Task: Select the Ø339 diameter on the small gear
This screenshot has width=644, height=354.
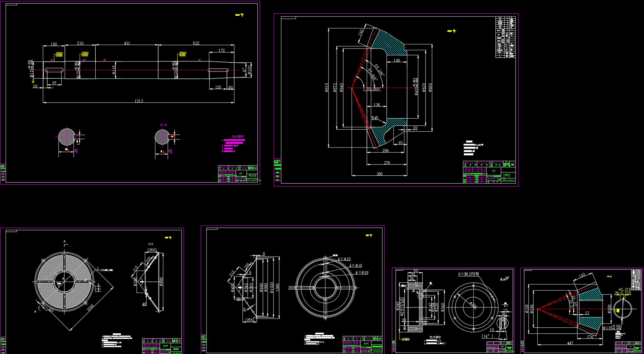Action: click(x=527, y=309)
